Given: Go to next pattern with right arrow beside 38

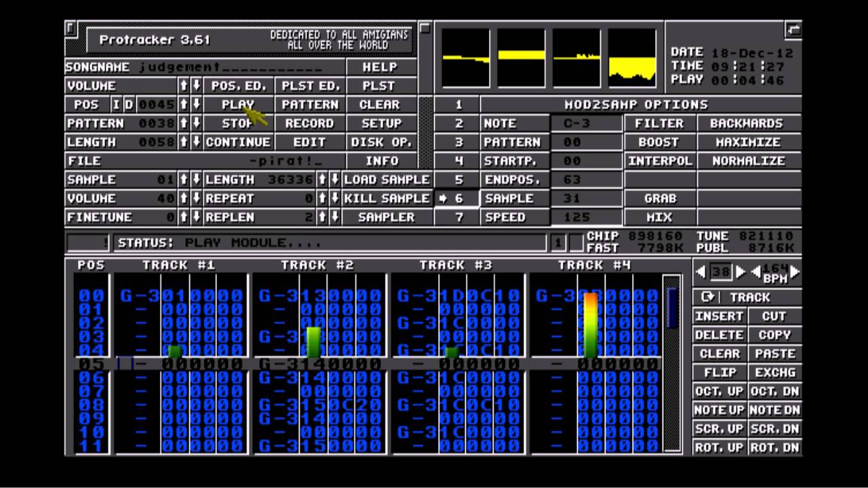Looking at the screenshot, I should click(741, 272).
